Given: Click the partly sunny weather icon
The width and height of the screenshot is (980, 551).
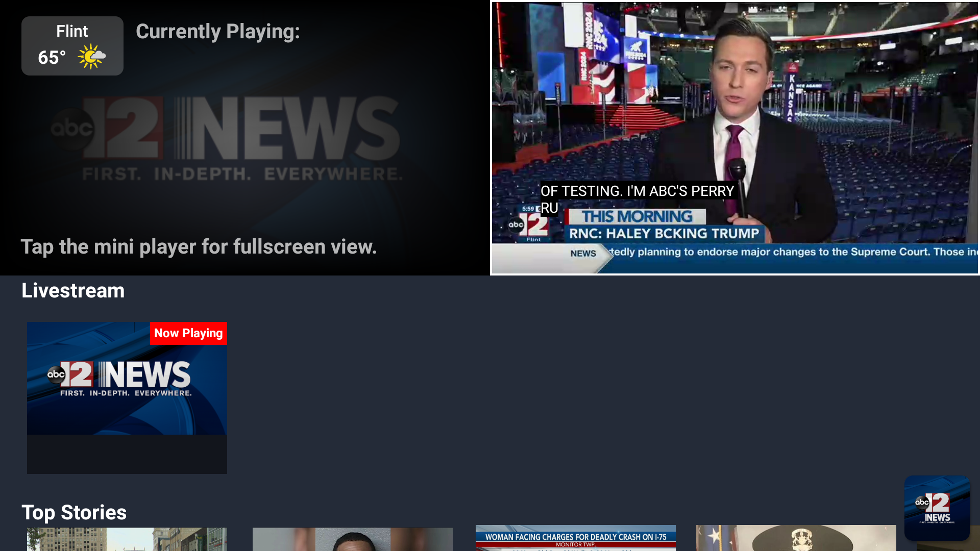Looking at the screenshot, I should [92, 57].
